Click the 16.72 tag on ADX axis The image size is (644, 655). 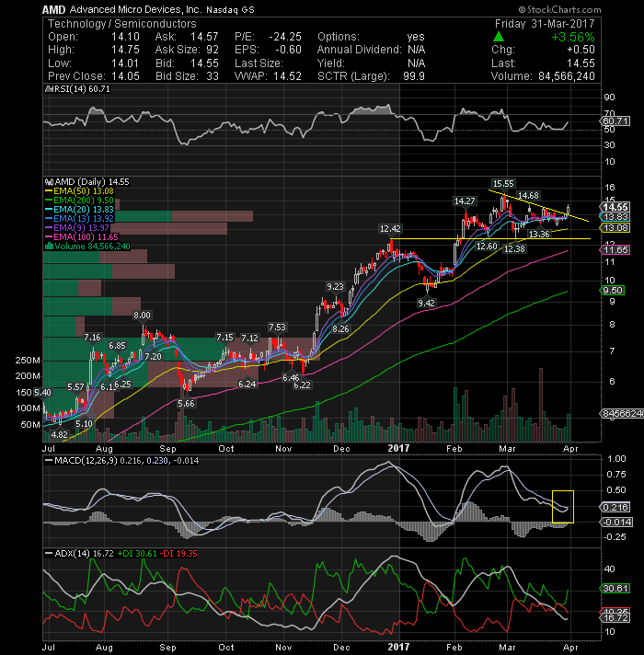[615, 618]
